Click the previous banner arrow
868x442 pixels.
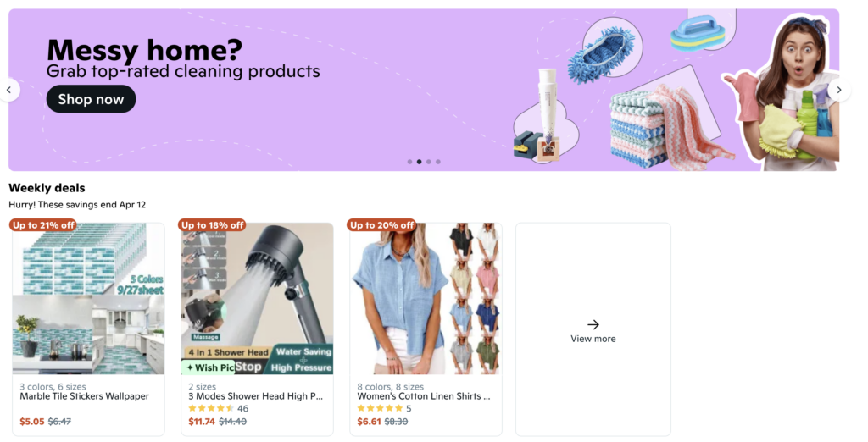(x=8, y=90)
